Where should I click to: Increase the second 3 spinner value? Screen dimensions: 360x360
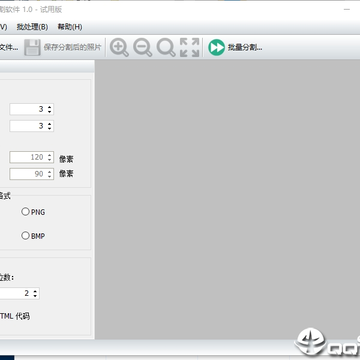pyautogui.click(x=49, y=124)
